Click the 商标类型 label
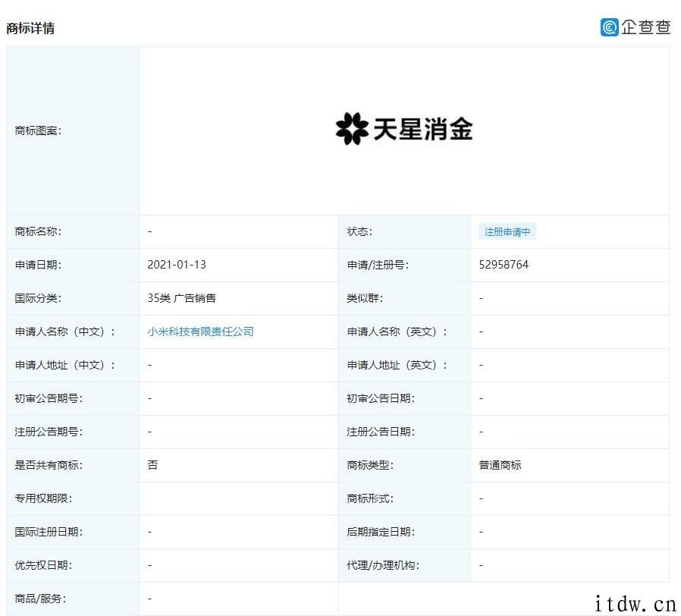This screenshot has height=616, width=681. [x=370, y=465]
